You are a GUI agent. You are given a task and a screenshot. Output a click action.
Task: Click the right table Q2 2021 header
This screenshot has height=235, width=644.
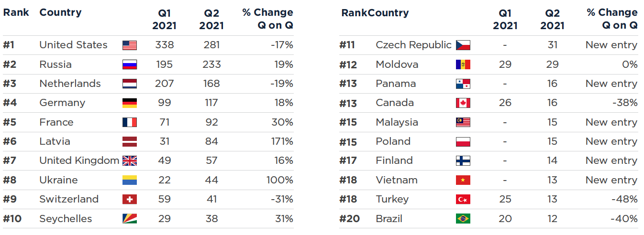click(x=552, y=19)
